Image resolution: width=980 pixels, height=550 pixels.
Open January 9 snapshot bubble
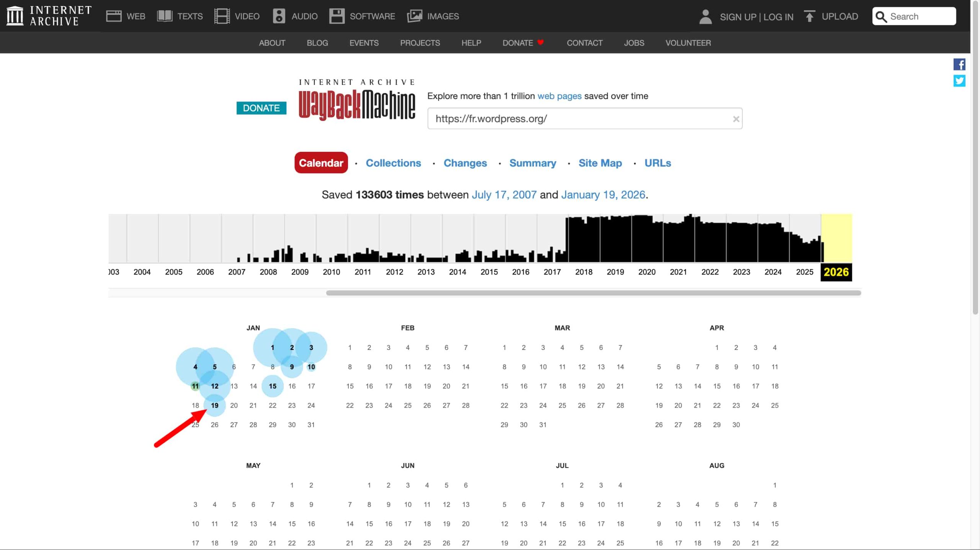coord(292,367)
